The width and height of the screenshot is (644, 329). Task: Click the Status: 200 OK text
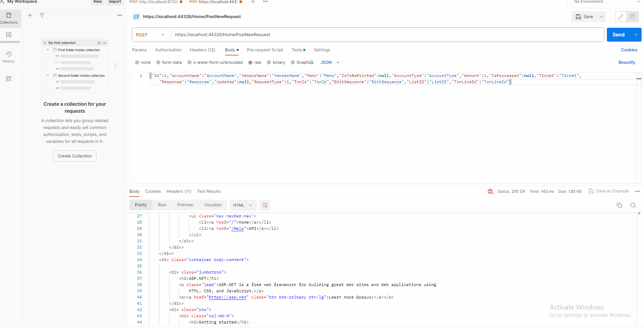tap(511, 191)
